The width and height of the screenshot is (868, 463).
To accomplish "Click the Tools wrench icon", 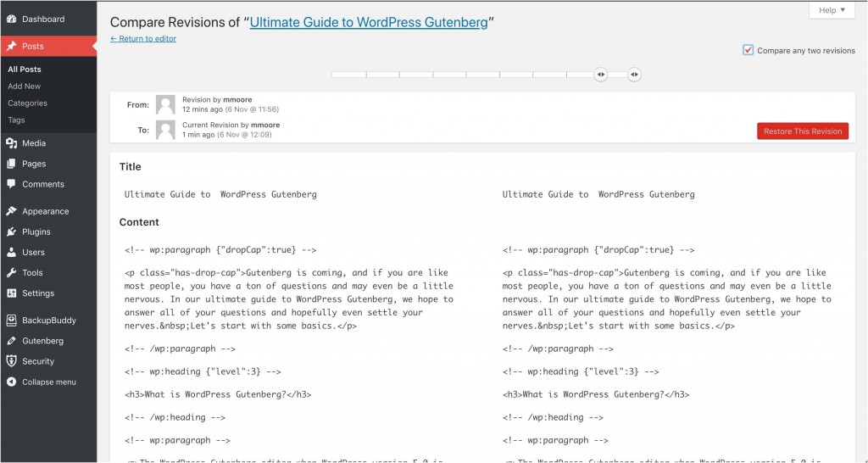I will [12, 272].
